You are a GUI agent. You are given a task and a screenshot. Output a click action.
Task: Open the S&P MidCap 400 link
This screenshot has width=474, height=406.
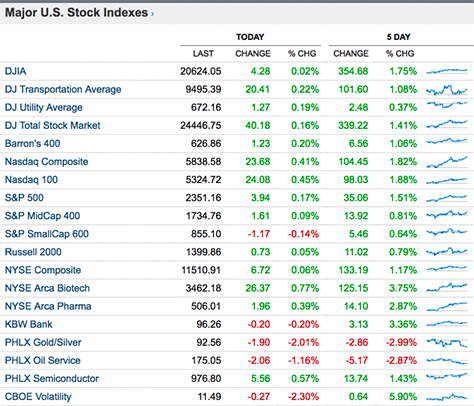[x=42, y=216]
